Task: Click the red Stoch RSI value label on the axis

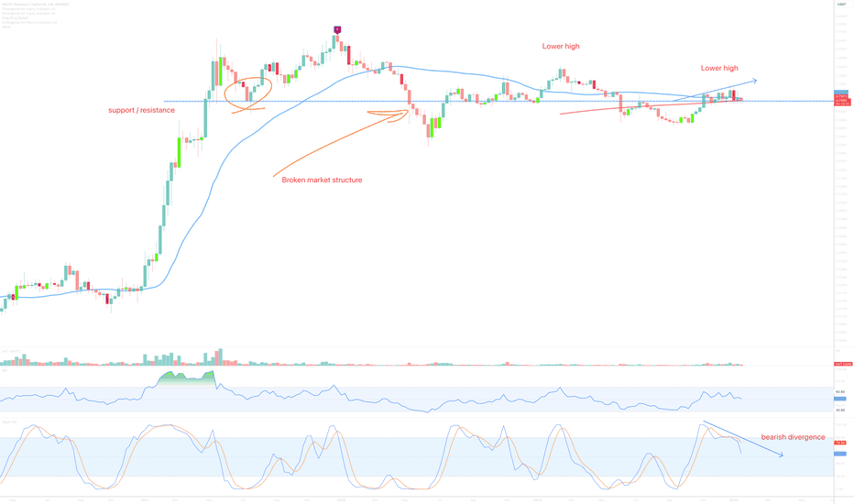Action: click(x=840, y=443)
